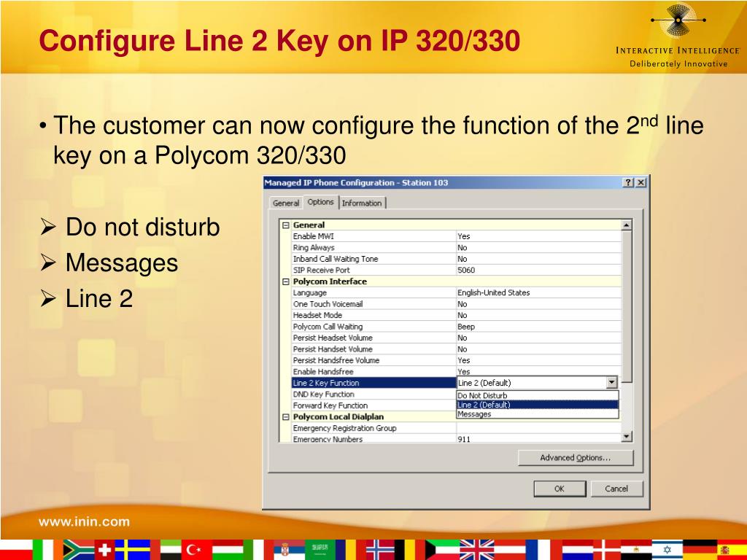Click the vertical scrollbar thumb
Image resolution: width=747 pixels, height=560 pixels.
(x=627, y=307)
